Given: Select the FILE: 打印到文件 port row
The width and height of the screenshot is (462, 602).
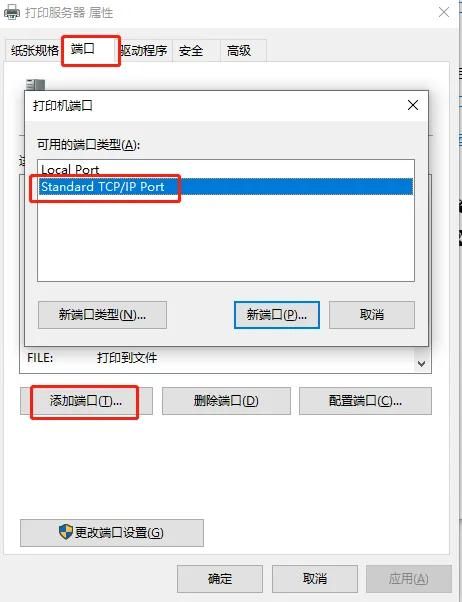Looking at the screenshot, I should point(219,358).
